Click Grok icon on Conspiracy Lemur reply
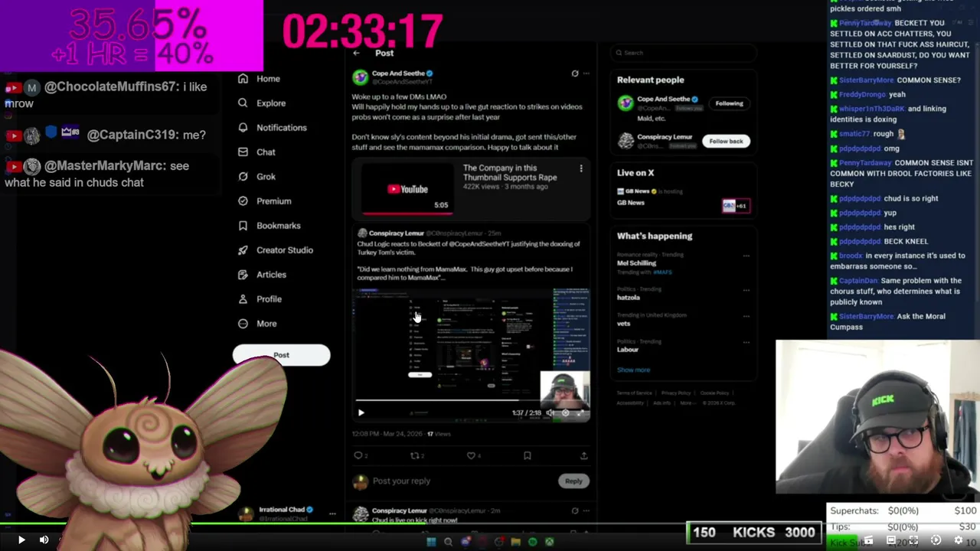The width and height of the screenshot is (980, 551). [575, 510]
